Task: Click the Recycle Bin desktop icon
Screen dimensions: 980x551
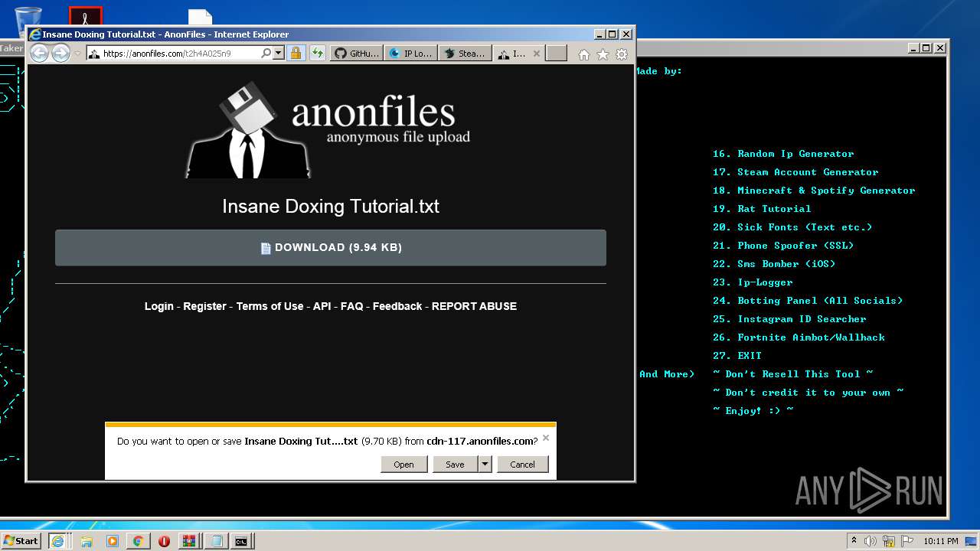Action: point(28,18)
